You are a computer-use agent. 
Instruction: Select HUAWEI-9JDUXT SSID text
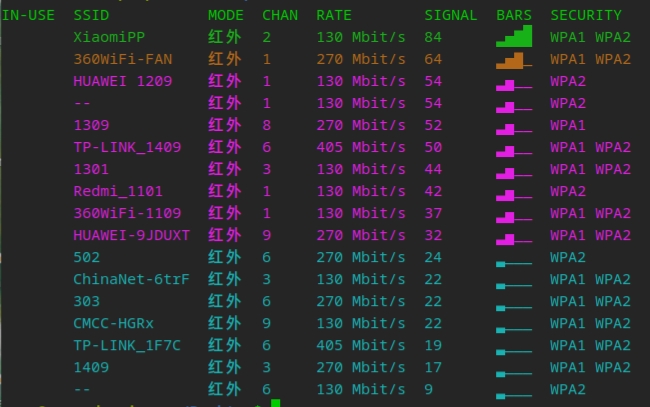tap(131, 235)
